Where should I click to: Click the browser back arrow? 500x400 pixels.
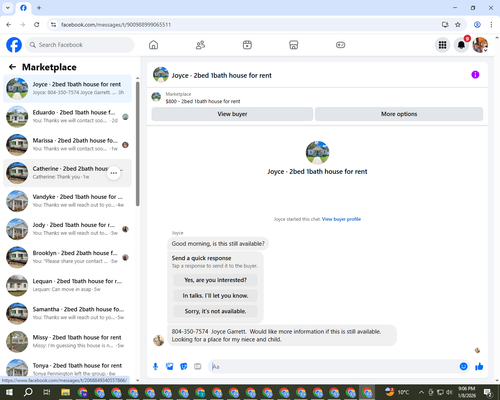coord(9,25)
